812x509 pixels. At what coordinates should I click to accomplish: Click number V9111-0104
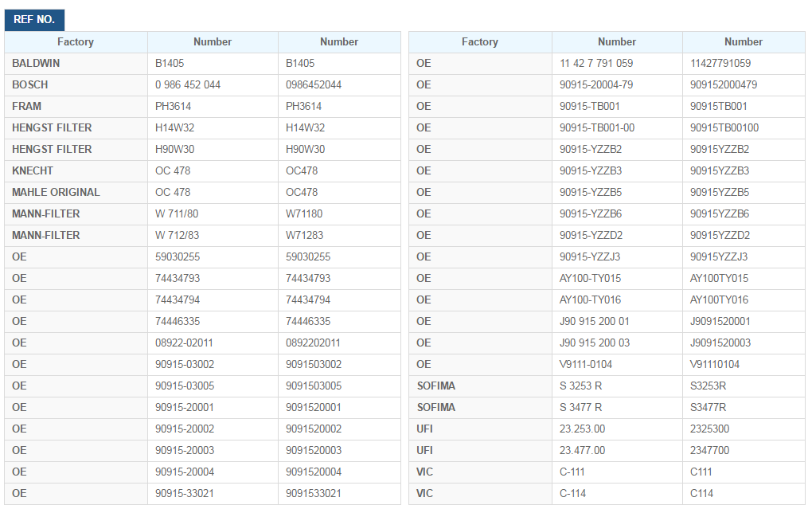(586, 364)
